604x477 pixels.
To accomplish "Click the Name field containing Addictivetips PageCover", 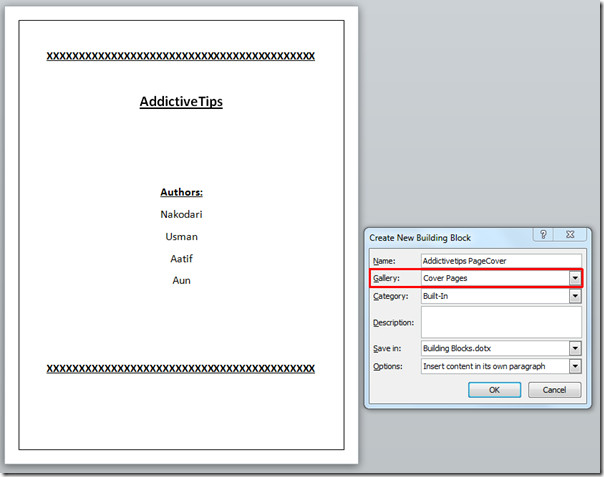I will click(501, 261).
